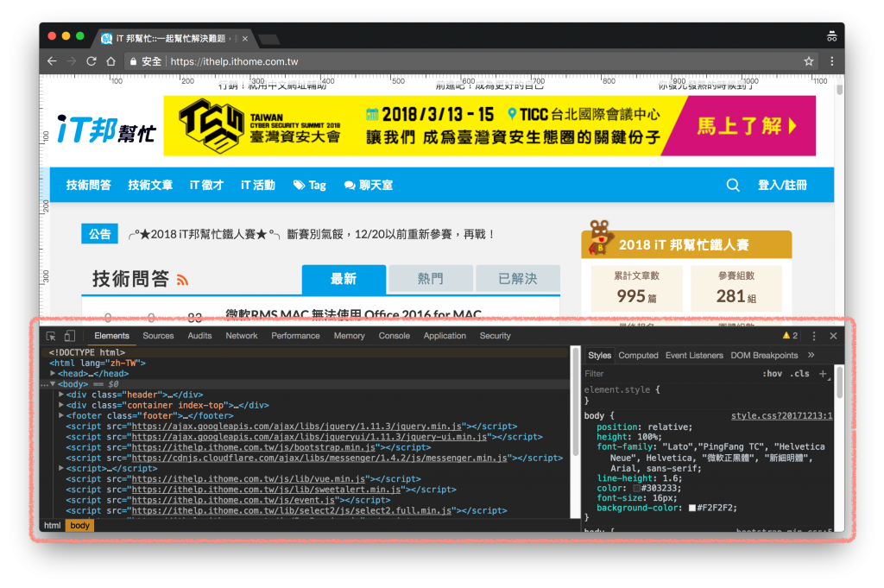This screenshot has width=884, height=588.
Task: Expand the collapsed script node
Action: point(61,468)
